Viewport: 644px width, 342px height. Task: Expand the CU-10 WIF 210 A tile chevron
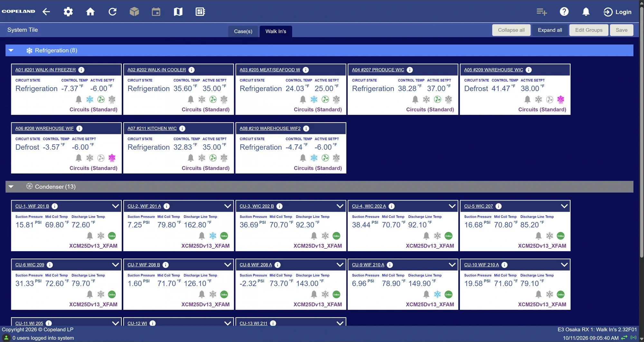click(564, 265)
